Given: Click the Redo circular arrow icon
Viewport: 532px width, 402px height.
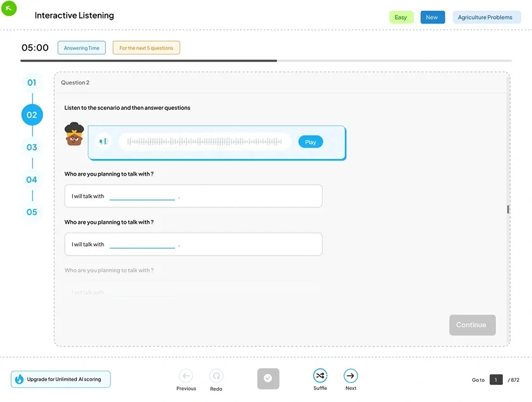Looking at the screenshot, I should pyautogui.click(x=216, y=376).
